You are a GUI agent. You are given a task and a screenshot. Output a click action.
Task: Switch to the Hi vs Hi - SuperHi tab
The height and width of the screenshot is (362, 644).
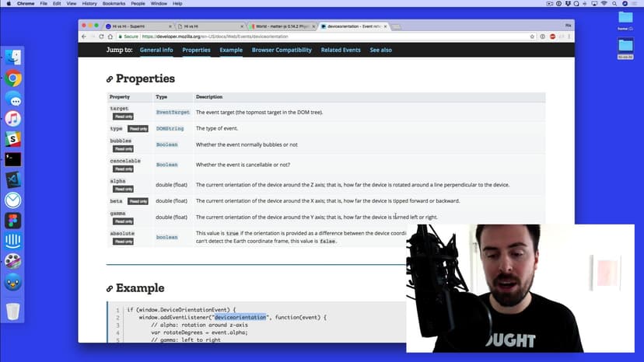[138, 26]
